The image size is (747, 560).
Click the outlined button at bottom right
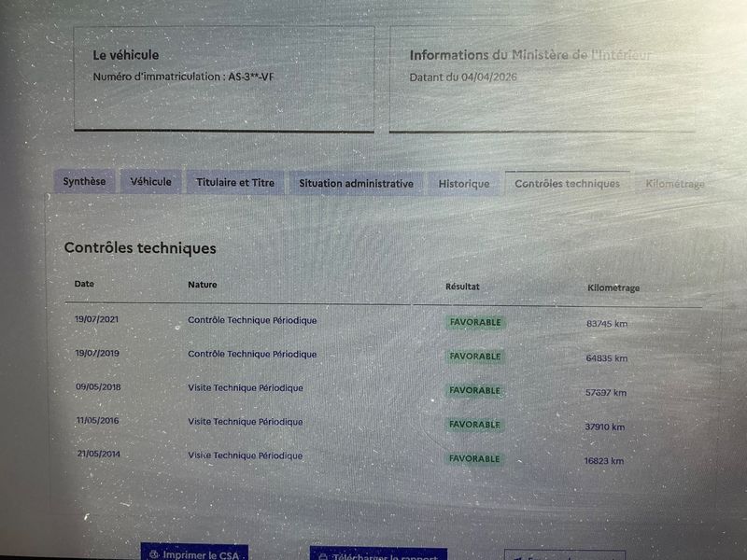tap(565, 555)
